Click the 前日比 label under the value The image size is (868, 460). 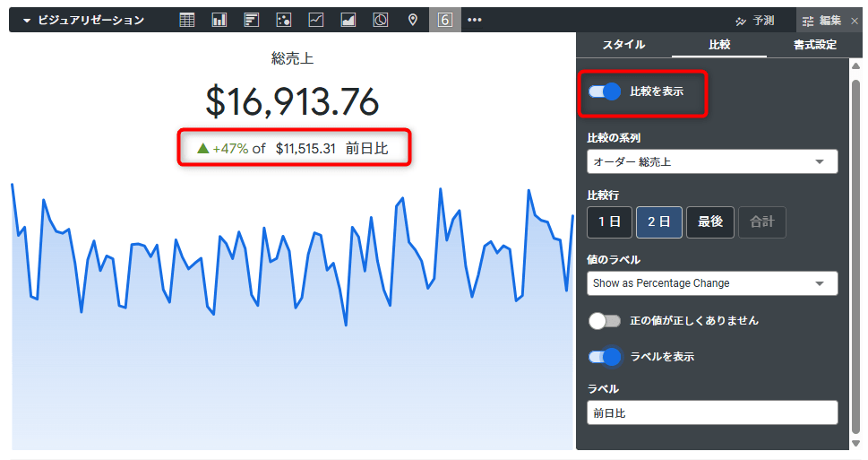pos(367,149)
